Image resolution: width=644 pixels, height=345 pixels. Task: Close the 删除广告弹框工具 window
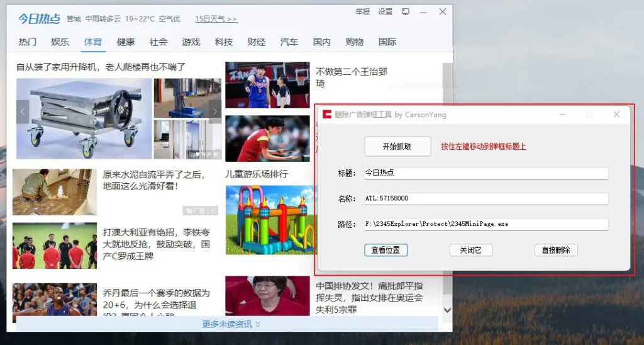click(616, 115)
